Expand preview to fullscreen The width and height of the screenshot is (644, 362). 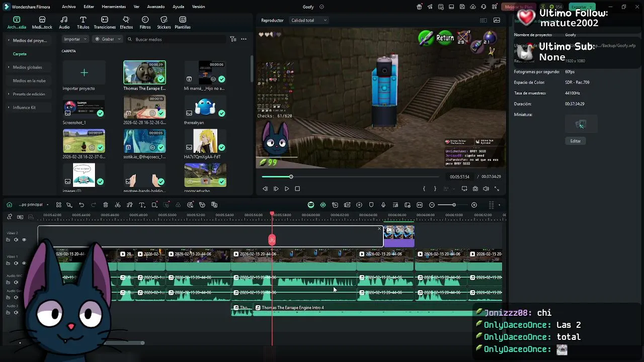pos(497,189)
